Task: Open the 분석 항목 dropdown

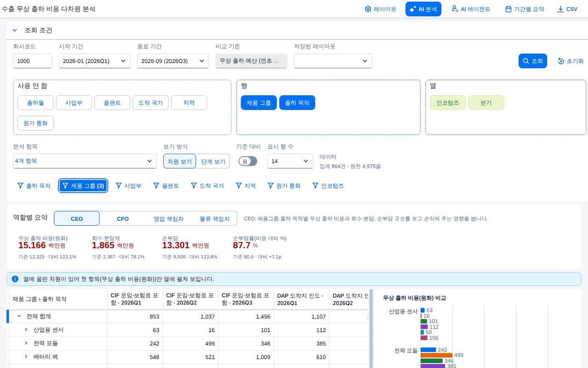Action: click(x=85, y=161)
